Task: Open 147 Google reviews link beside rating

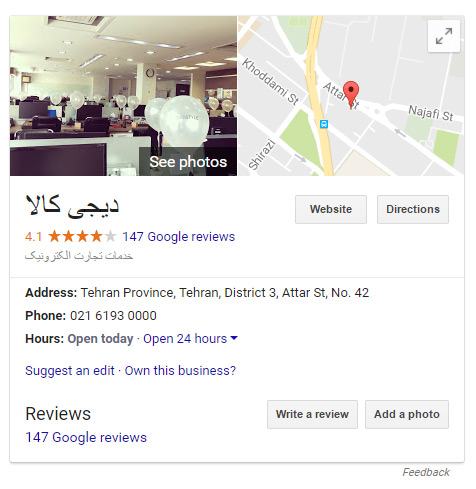Action: [179, 237]
